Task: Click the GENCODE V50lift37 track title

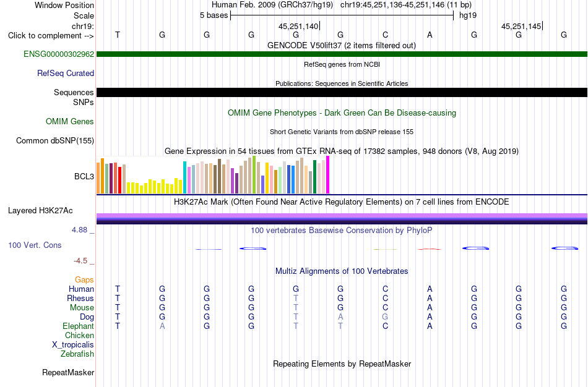Action: [x=341, y=45]
